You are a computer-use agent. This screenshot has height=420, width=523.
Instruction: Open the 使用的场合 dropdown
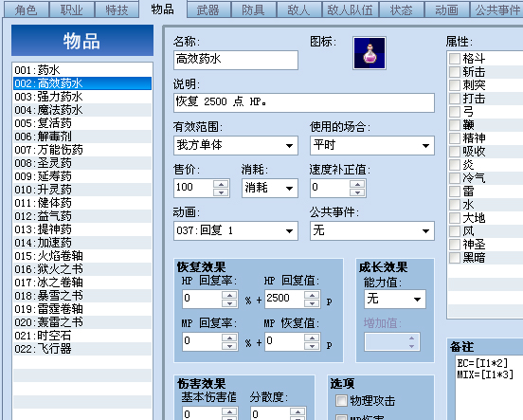click(372, 146)
